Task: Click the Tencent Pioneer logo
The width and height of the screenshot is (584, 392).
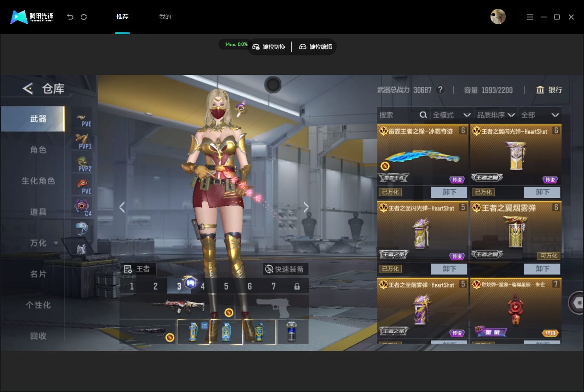Action: click(32, 17)
